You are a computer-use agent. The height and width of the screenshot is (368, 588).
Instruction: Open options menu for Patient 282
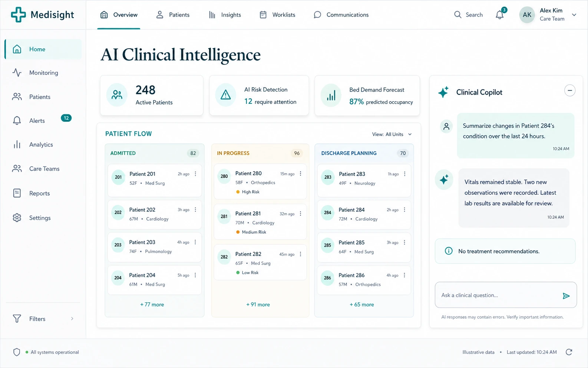300,254
